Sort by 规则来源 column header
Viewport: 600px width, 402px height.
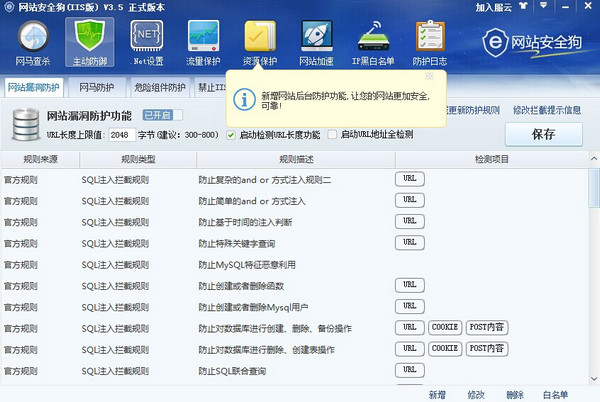point(41,159)
